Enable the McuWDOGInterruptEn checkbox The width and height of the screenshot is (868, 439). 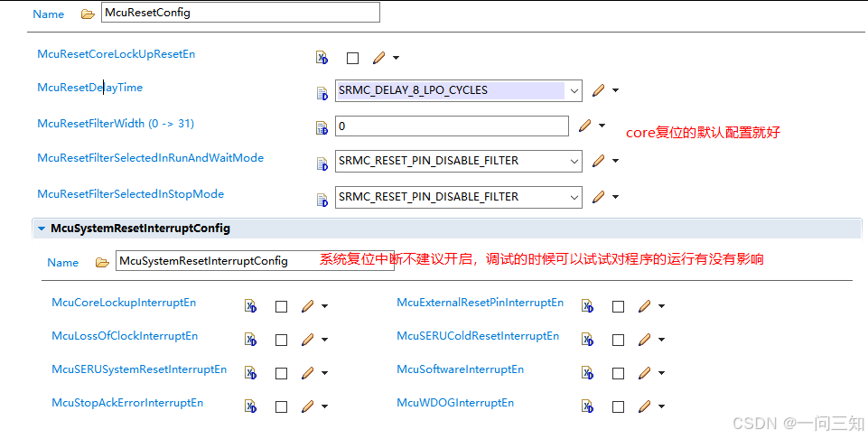click(619, 406)
